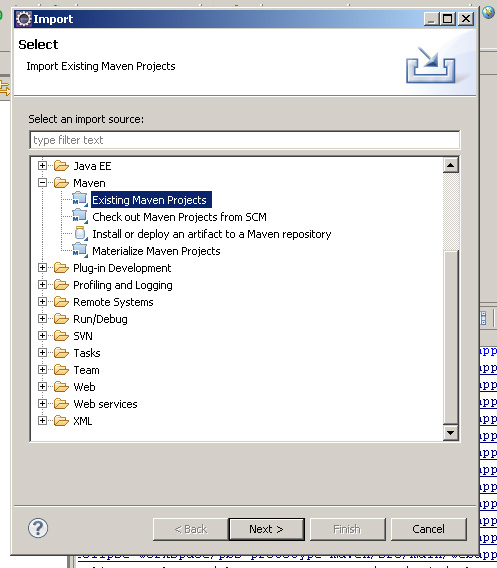Click the scrollbar up arrow

click(x=450, y=165)
